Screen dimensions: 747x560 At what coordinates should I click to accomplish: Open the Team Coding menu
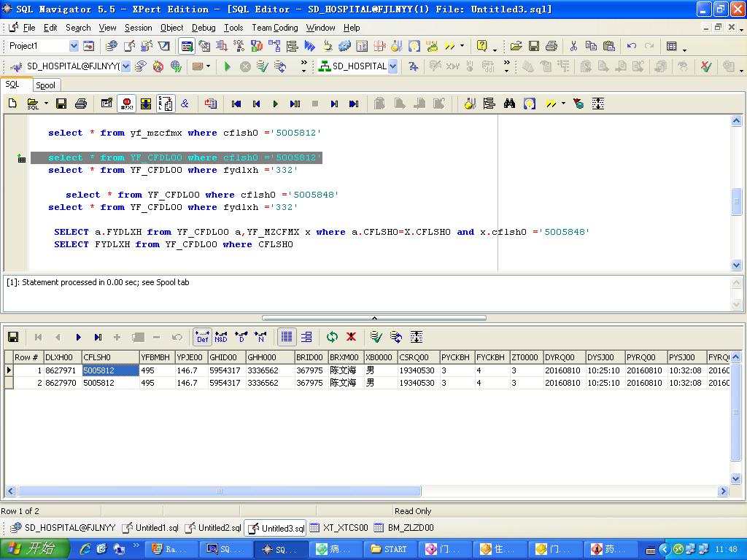point(274,28)
